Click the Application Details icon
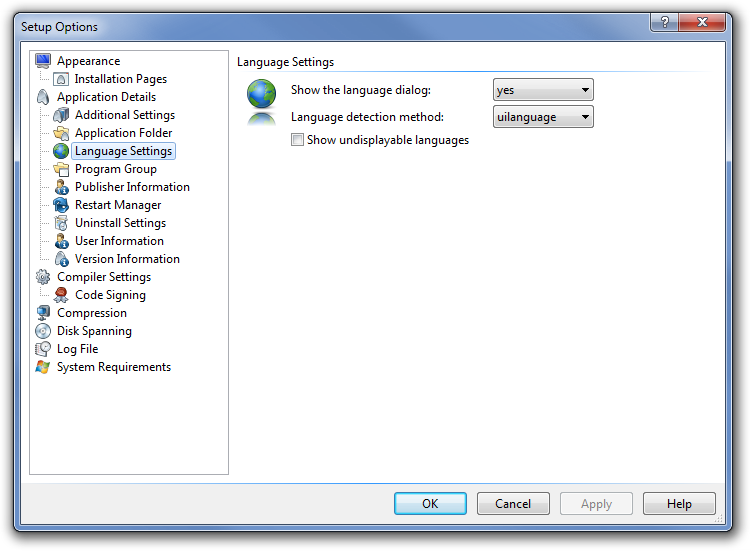 click(43, 97)
